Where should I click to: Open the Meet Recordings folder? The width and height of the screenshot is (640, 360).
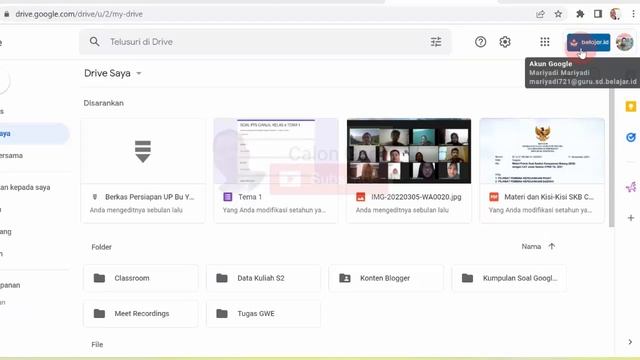click(x=141, y=313)
